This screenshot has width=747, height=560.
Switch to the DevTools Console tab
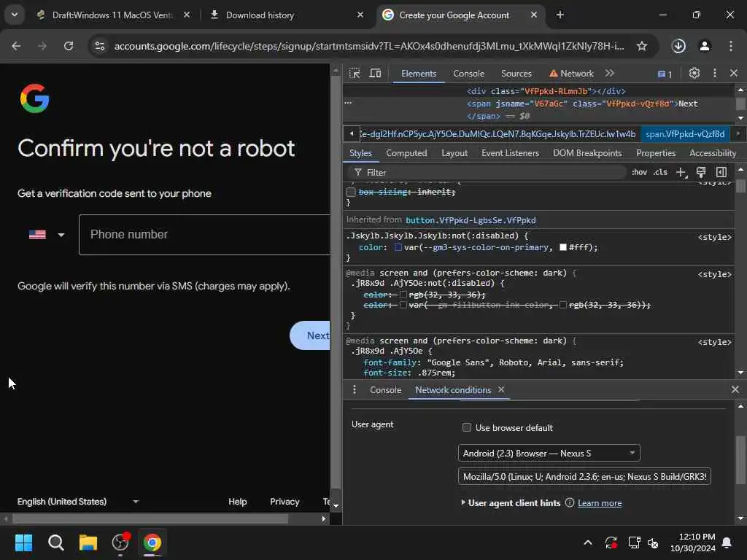(x=469, y=74)
